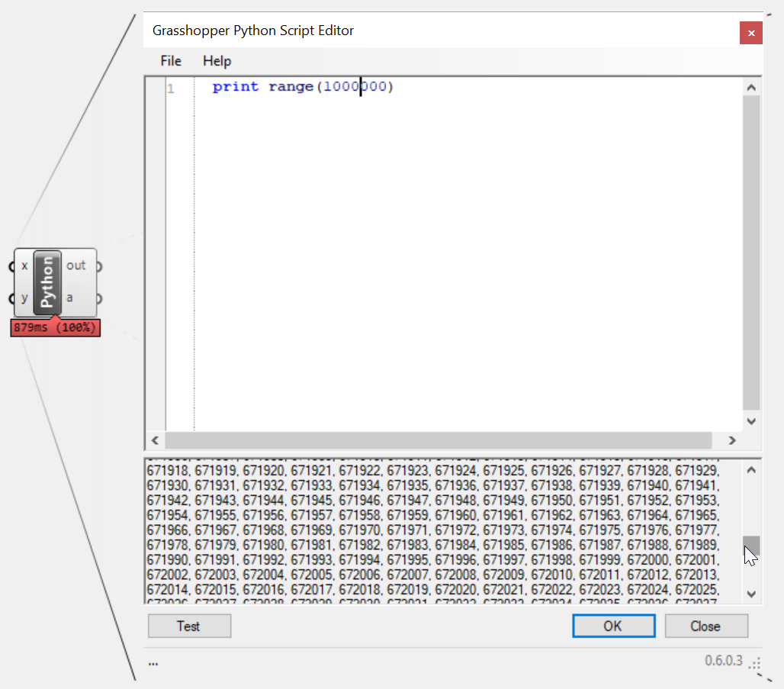The image size is (784, 689).
Task: Click line number 1 in the editor gutter
Action: [169, 86]
